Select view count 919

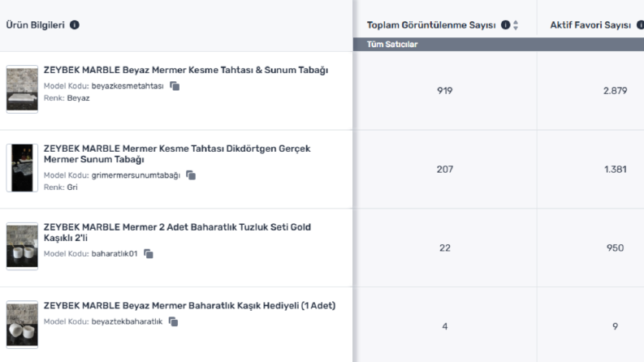pos(445,91)
